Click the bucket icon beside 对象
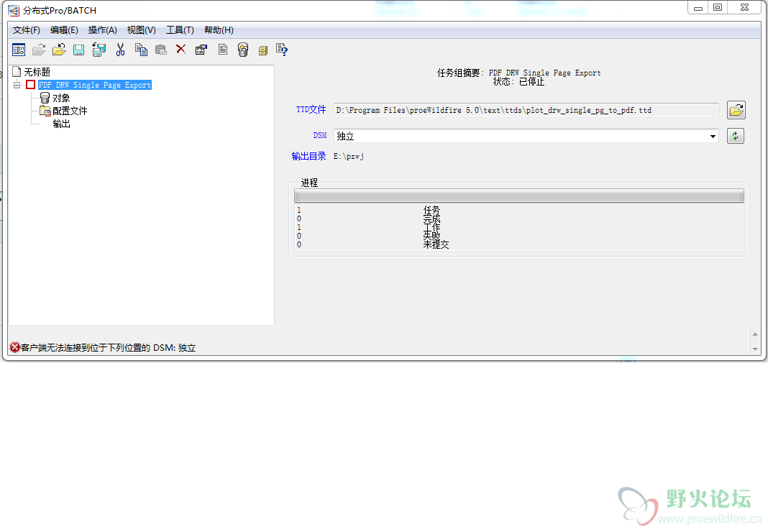Image resolution: width=768 pixels, height=532 pixels. pos(45,98)
